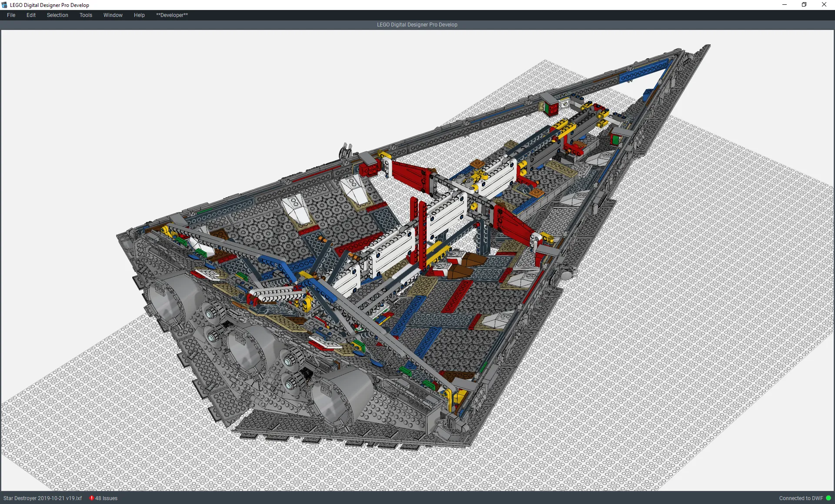Click the Connected to DWF status text
The image size is (835, 504).
click(801, 498)
